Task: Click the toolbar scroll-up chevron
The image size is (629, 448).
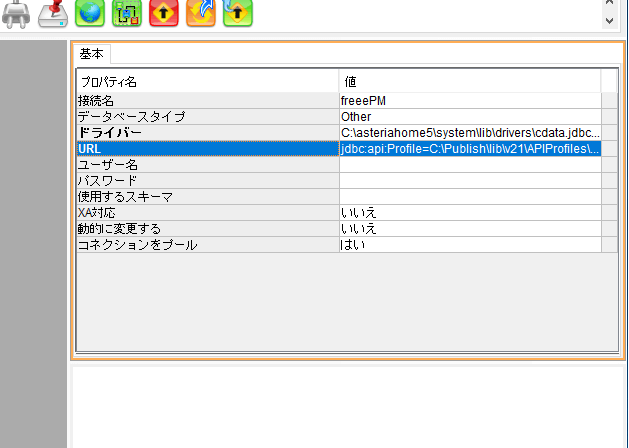Action: (x=609, y=3)
